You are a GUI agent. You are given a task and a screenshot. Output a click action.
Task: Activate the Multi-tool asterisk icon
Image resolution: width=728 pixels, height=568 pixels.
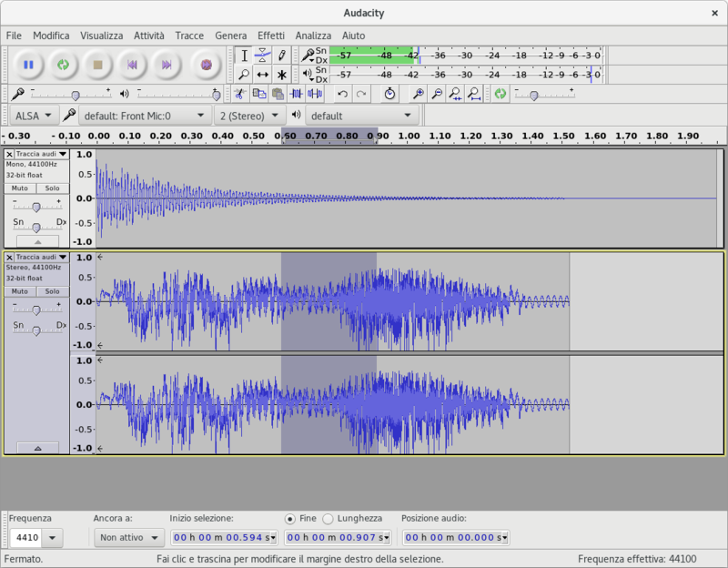282,75
